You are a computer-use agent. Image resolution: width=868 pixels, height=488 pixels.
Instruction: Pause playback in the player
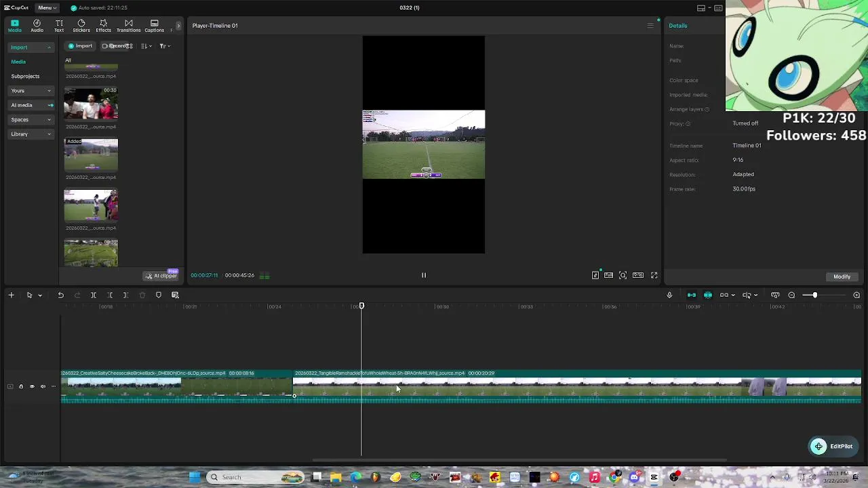pyautogui.click(x=424, y=275)
